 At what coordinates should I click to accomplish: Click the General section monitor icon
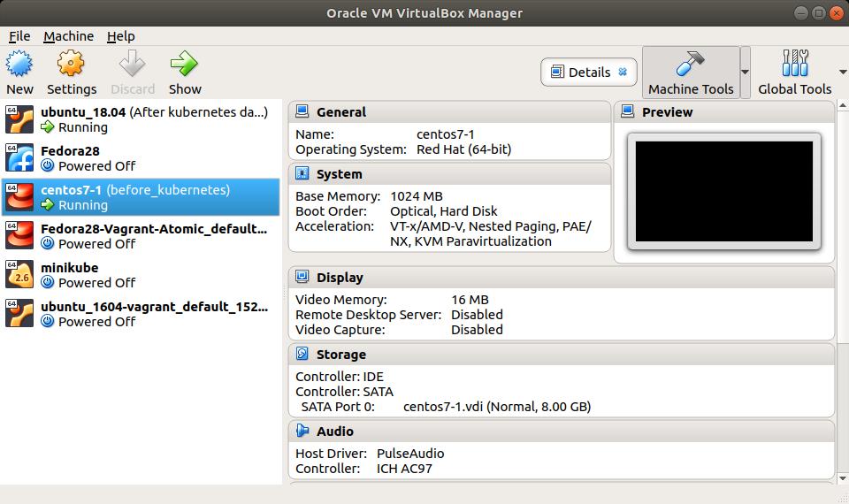point(302,111)
